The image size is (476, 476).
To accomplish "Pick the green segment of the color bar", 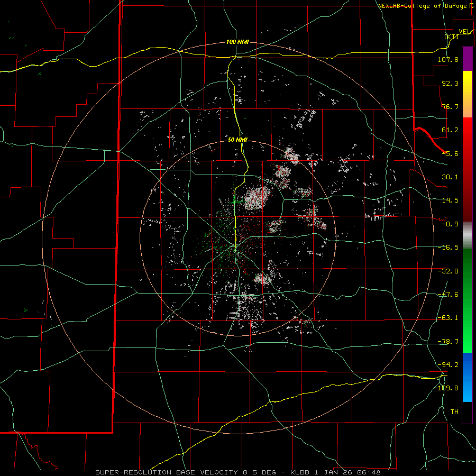I will 467,300.
